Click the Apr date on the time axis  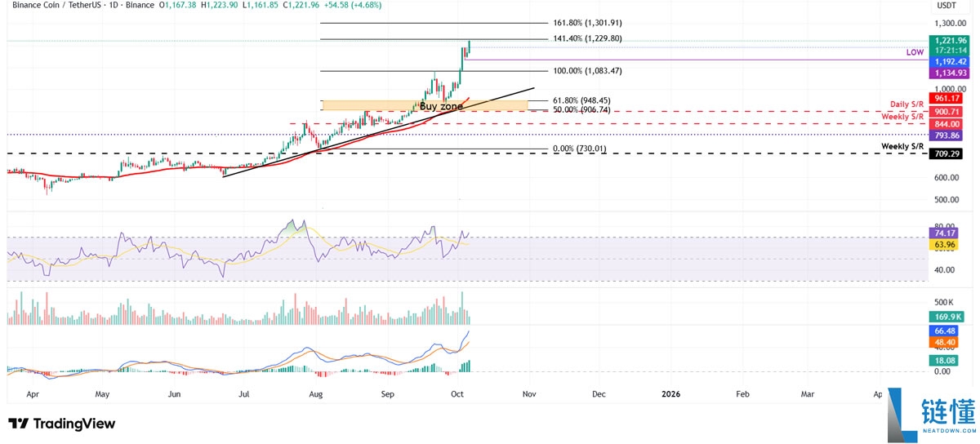(33, 393)
